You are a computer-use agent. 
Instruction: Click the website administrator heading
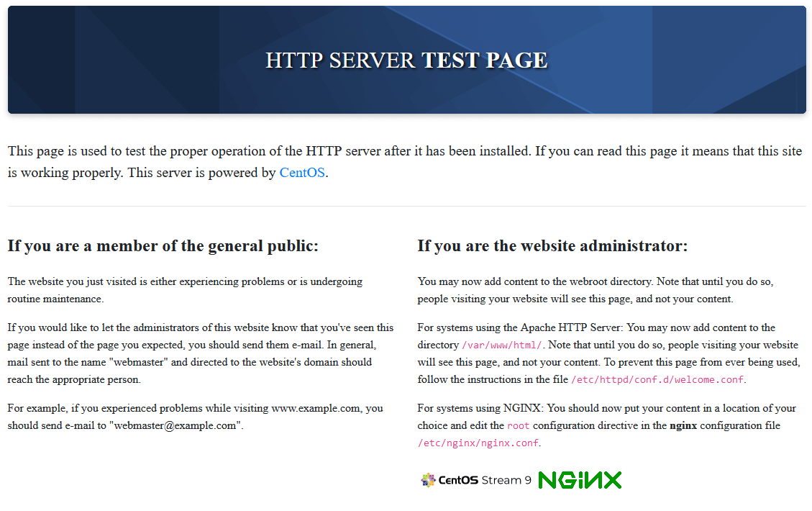coord(552,245)
